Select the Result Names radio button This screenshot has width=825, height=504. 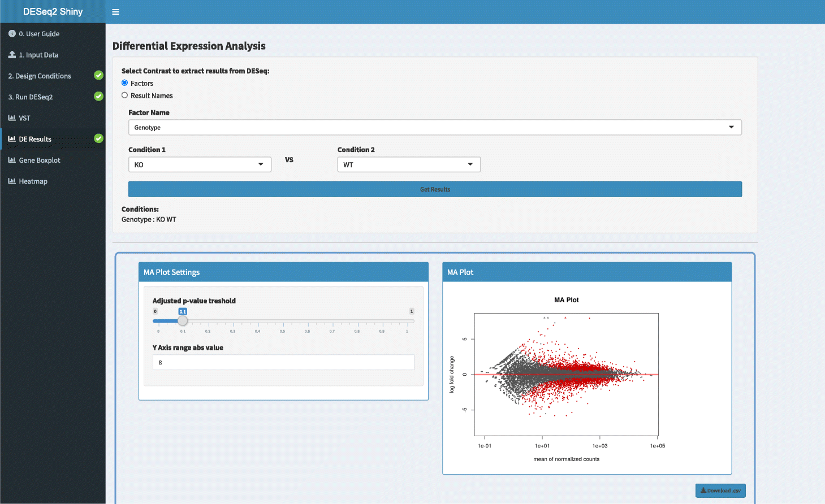(124, 95)
